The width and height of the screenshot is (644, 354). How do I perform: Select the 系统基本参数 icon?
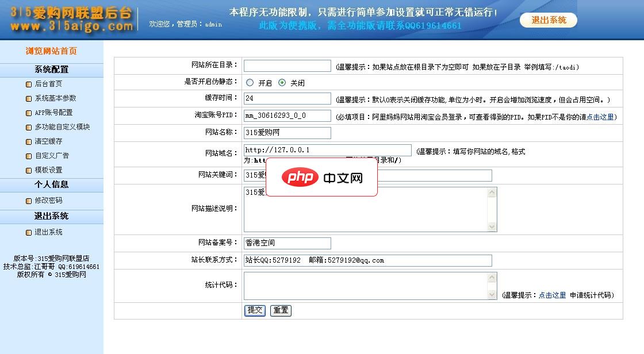(29, 98)
